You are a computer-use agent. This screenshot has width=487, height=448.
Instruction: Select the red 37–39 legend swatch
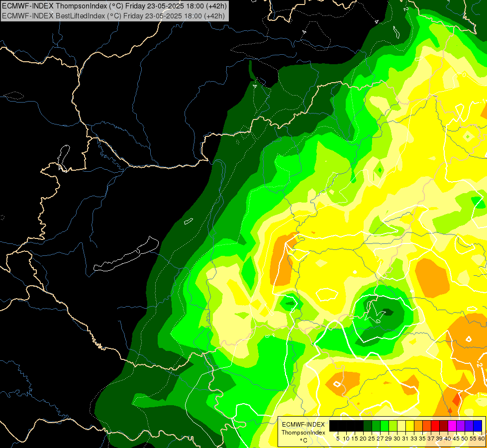(435, 426)
